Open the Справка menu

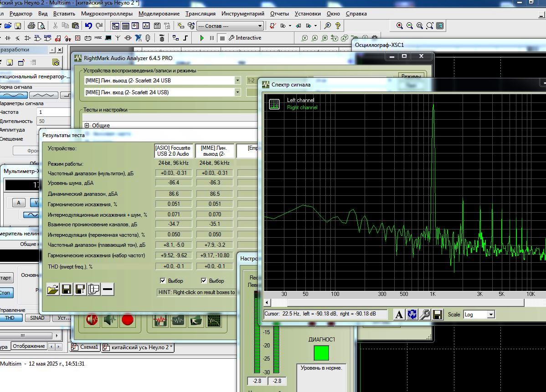pyautogui.click(x=356, y=14)
